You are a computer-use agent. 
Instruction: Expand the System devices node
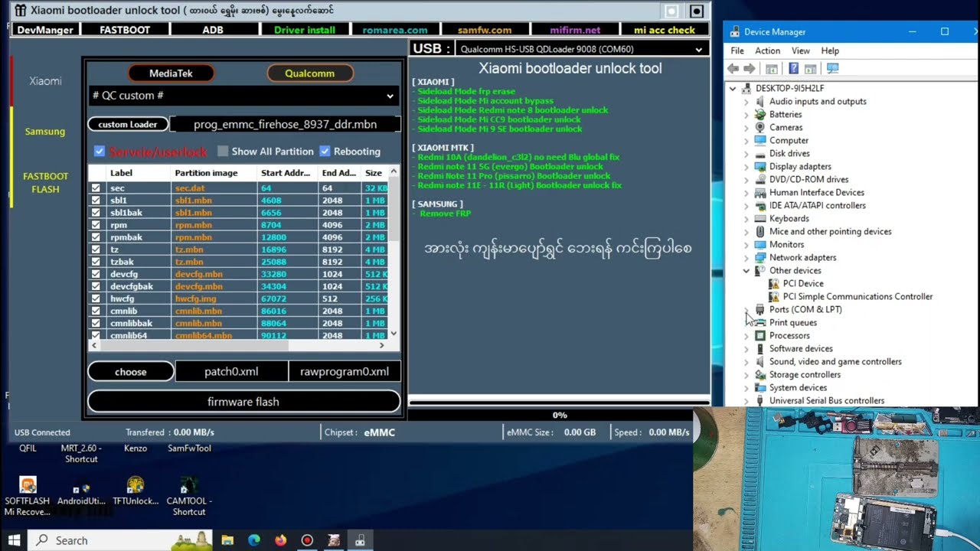[x=746, y=387]
